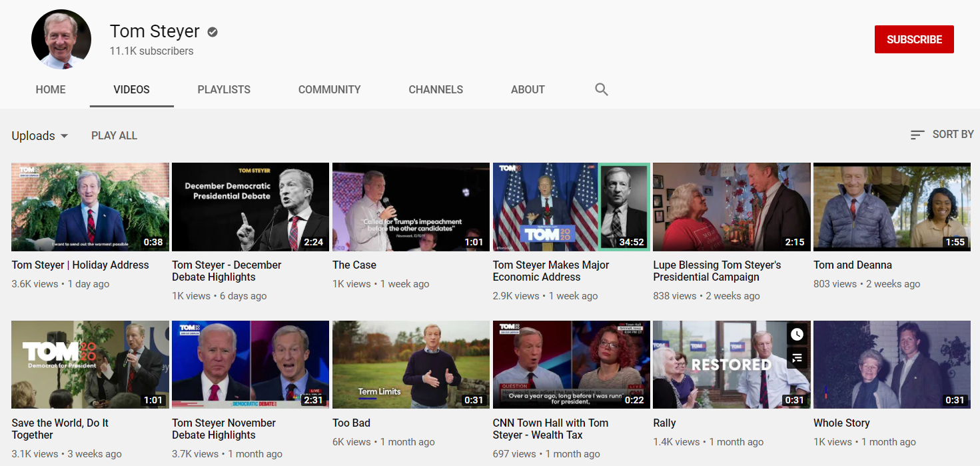Open the Tom and Deanna video title
Screen dimensions: 980x466
tap(852, 265)
